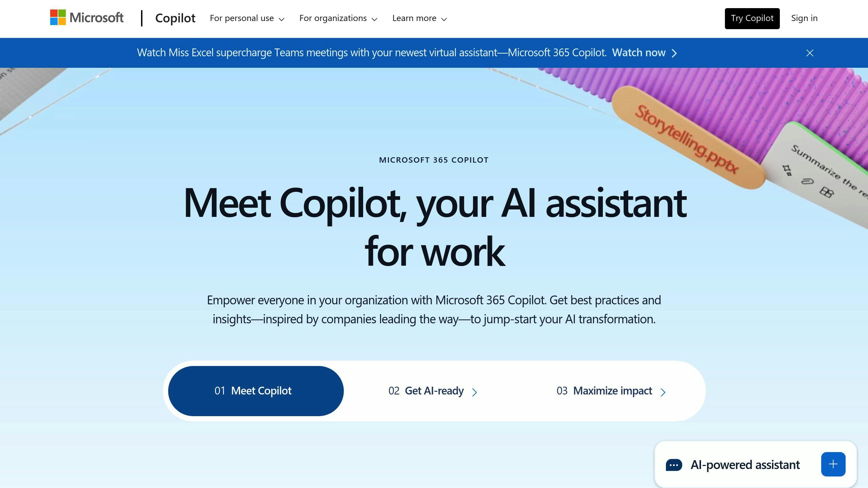Click the Maximize impact arrow icon
This screenshot has height=488, width=868.
(664, 391)
